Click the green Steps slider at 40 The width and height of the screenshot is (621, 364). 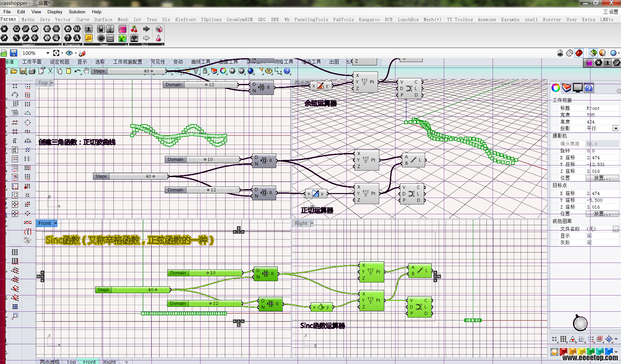pyautogui.click(x=133, y=290)
